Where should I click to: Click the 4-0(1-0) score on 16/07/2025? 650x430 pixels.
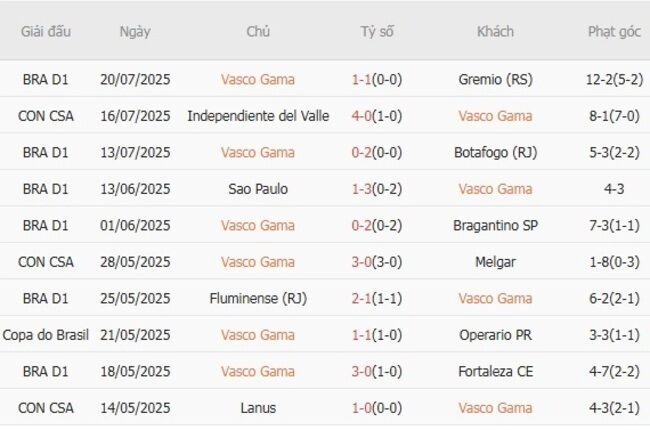click(377, 116)
